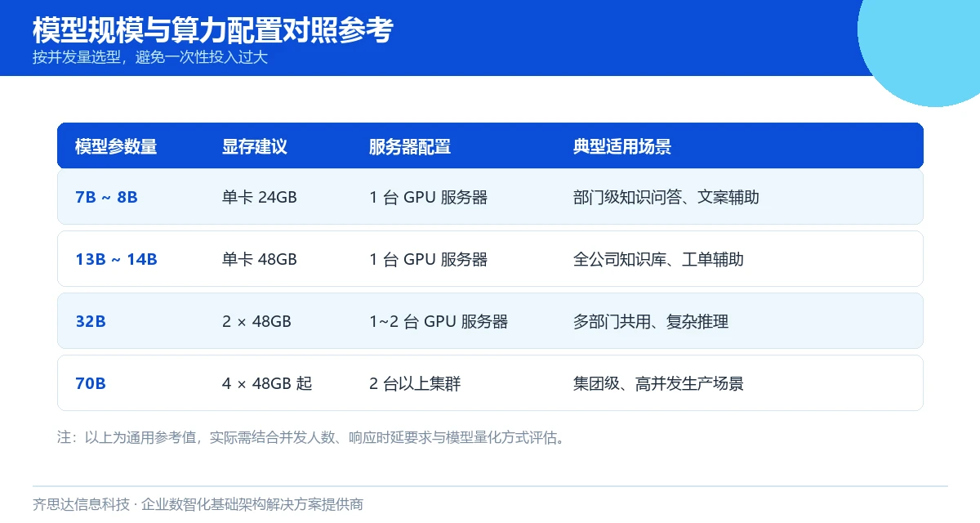The width and height of the screenshot is (980, 523).
Task: Click the 典型适用场景 column header
Action: point(622,147)
